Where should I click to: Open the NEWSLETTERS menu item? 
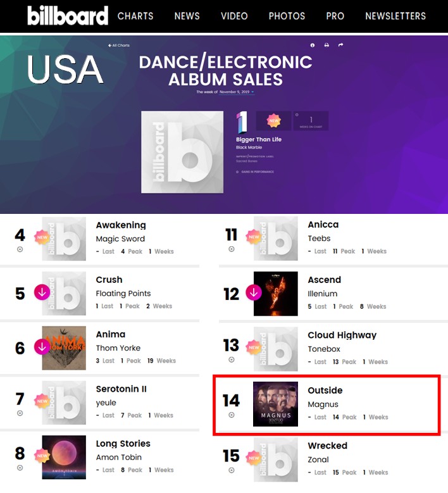click(x=395, y=16)
